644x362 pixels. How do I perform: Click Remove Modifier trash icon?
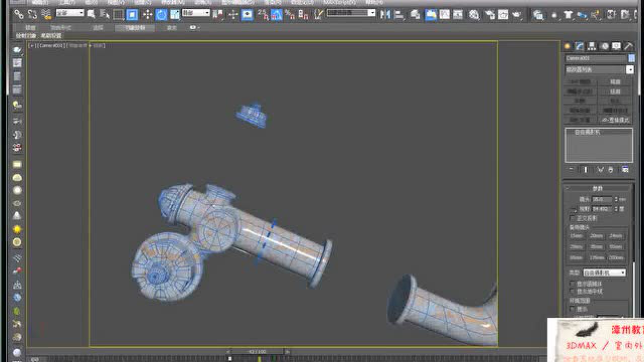tap(610, 169)
